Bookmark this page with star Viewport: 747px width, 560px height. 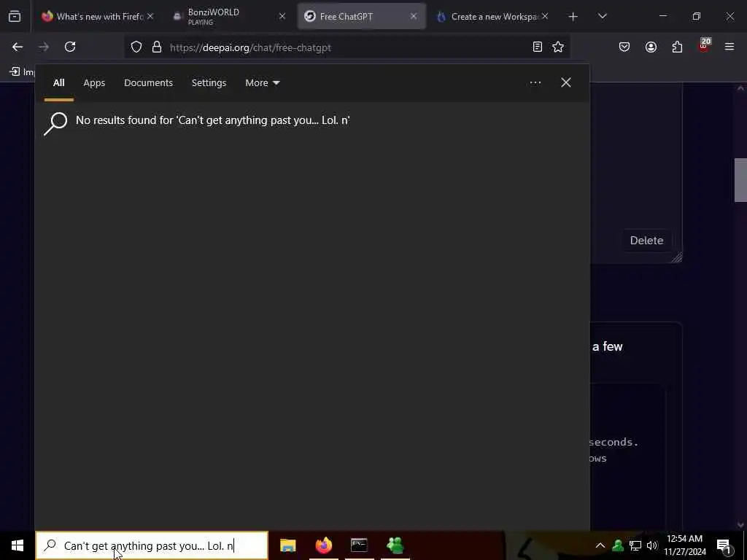(558, 47)
